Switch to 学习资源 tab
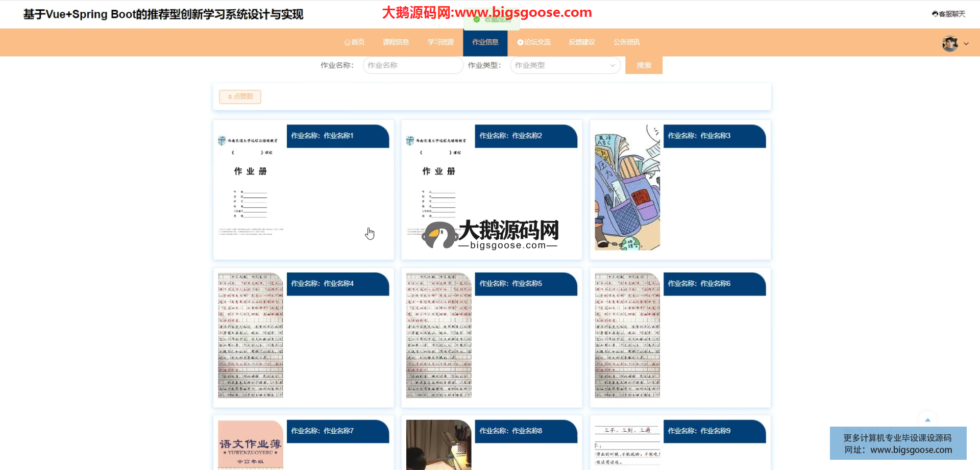980x470 pixels. coord(440,42)
